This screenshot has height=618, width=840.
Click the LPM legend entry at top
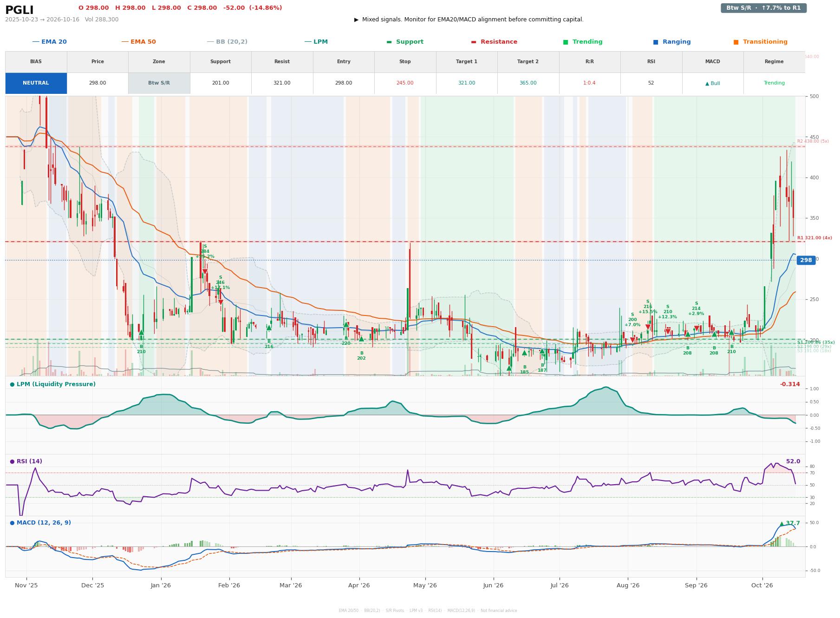pos(316,42)
